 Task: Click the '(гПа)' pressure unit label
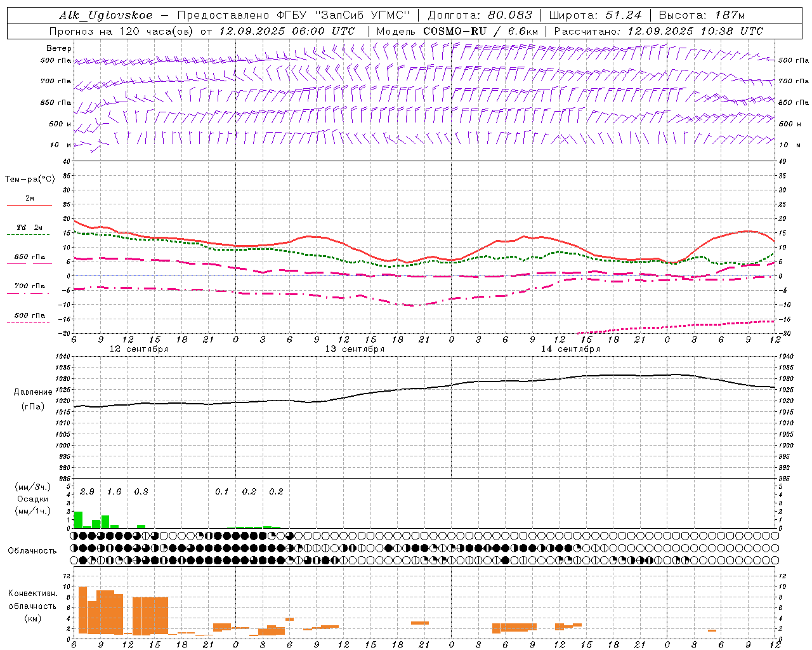point(33,407)
